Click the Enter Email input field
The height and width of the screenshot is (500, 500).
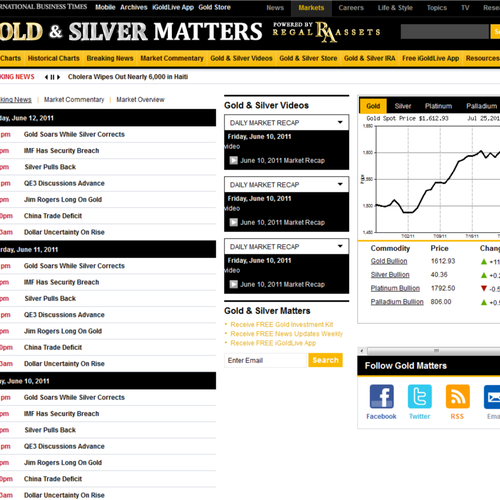coord(265,360)
